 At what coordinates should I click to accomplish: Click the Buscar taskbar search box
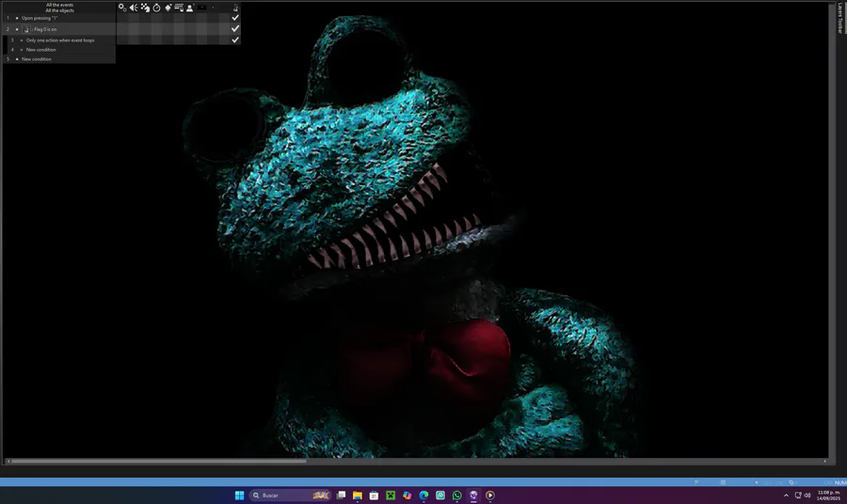point(290,496)
